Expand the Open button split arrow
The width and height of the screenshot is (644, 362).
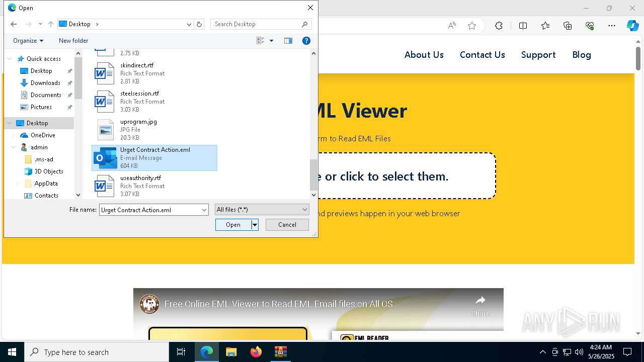pyautogui.click(x=255, y=225)
